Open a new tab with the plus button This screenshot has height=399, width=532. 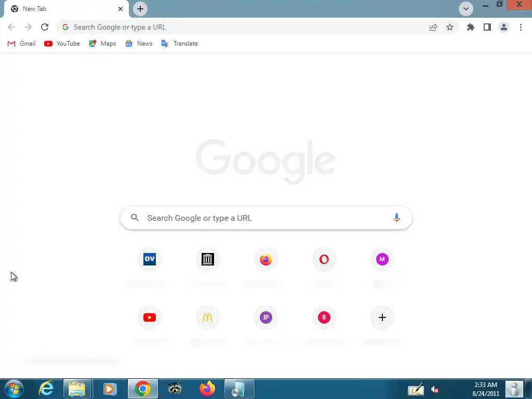[140, 9]
